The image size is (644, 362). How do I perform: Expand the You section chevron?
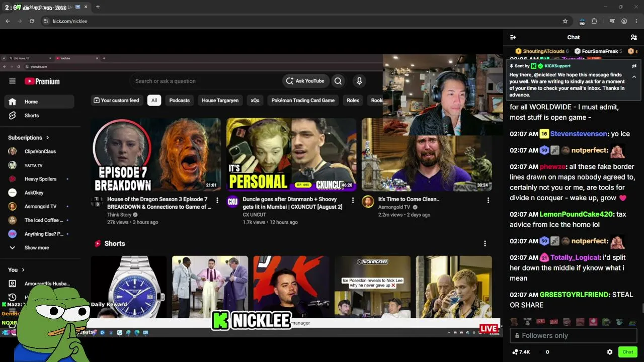23,270
